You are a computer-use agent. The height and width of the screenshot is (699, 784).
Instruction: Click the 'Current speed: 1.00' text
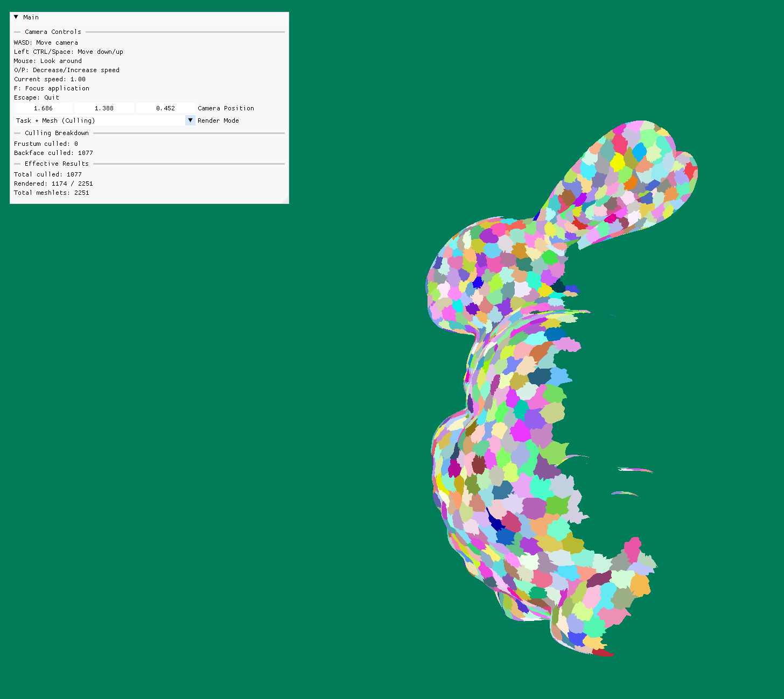tap(50, 79)
